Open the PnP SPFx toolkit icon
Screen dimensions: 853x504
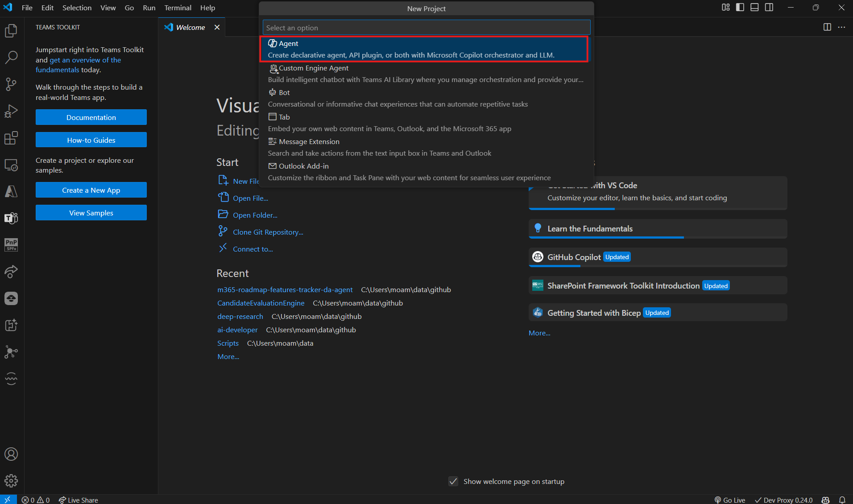coord(11,245)
